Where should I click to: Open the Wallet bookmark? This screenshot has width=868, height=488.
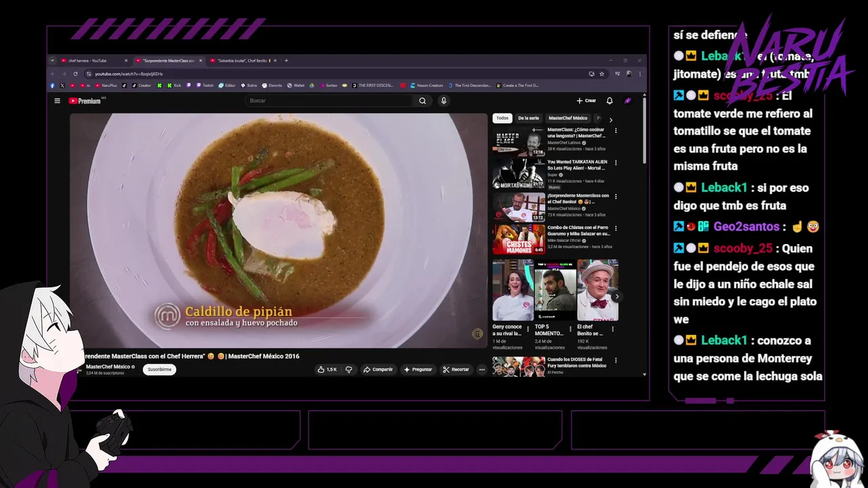[296, 85]
